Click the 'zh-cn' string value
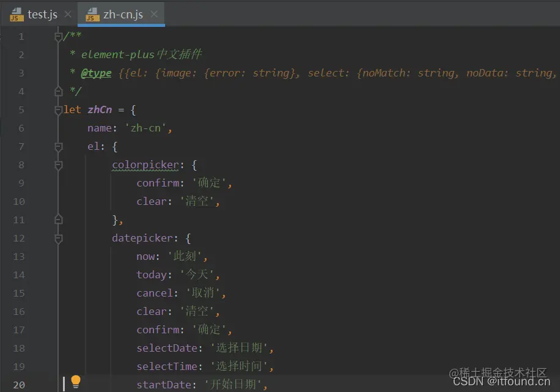The image size is (560, 392). pos(146,128)
